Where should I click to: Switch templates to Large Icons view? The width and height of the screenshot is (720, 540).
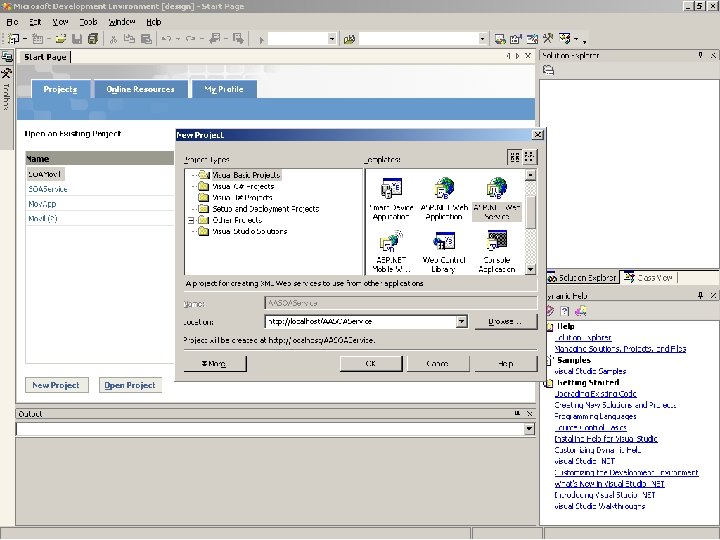tap(515, 158)
